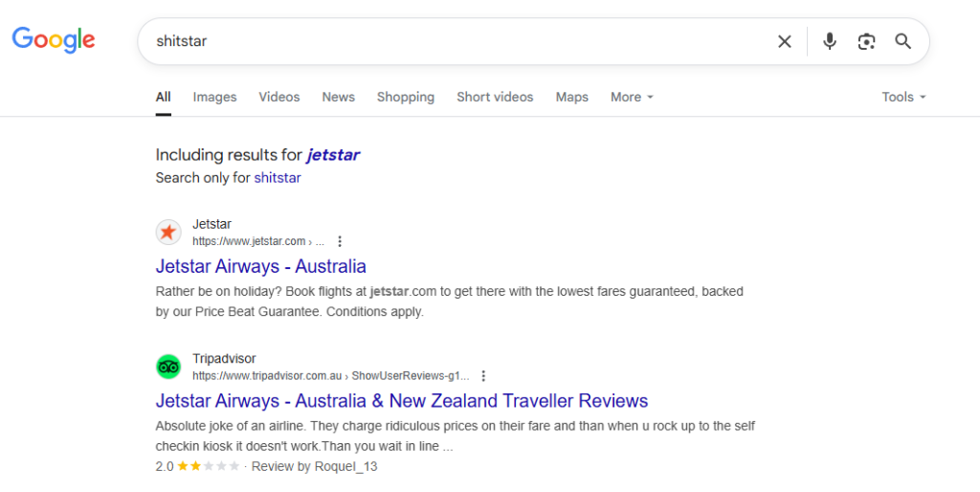Image resolution: width=980 pixels, height=492 pixels.
Task: Switch to the Images tab
Action: click(214, 97)
